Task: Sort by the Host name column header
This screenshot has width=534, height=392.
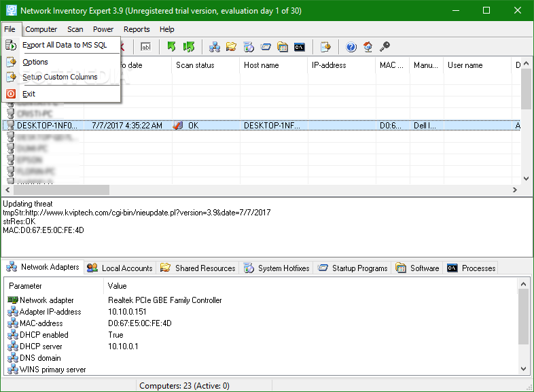Action: 274,65
